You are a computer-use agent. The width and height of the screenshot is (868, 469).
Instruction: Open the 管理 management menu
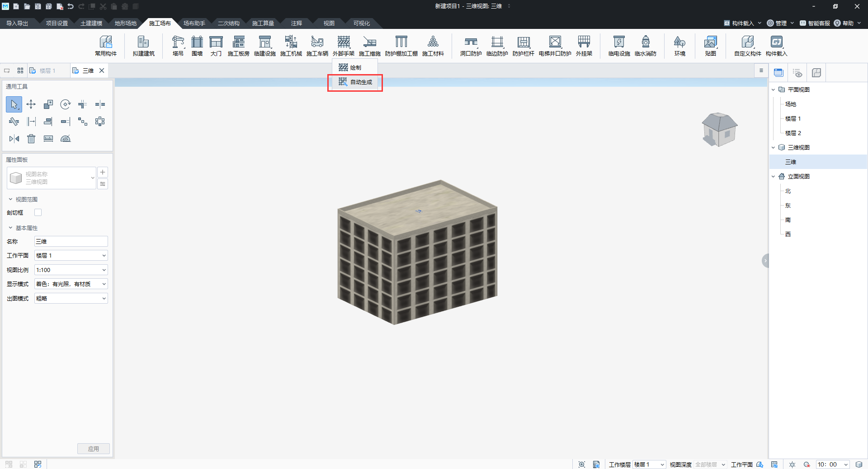pos(780,23)
